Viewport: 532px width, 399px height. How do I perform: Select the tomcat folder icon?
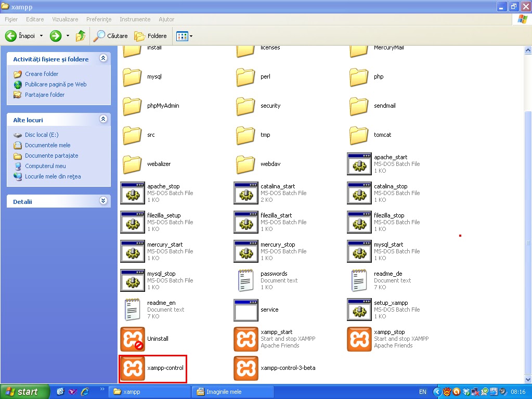pos(359,135)
